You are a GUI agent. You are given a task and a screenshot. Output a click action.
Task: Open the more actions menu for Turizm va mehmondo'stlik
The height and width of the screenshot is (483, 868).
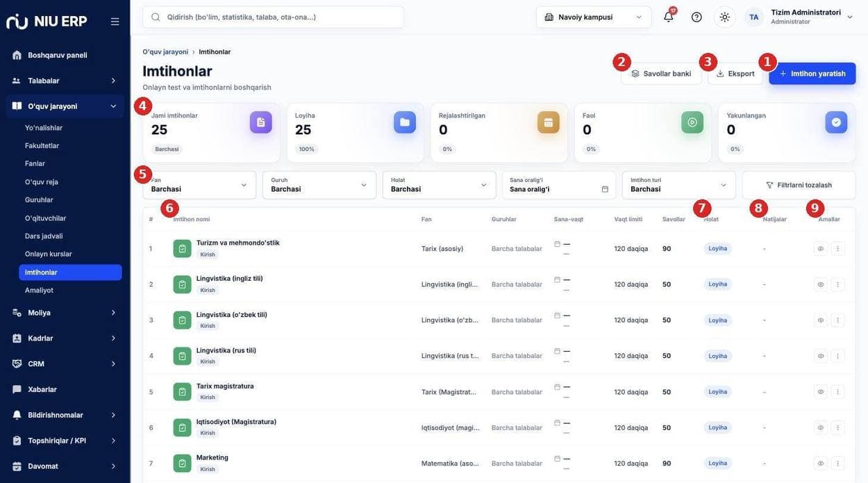838,249
